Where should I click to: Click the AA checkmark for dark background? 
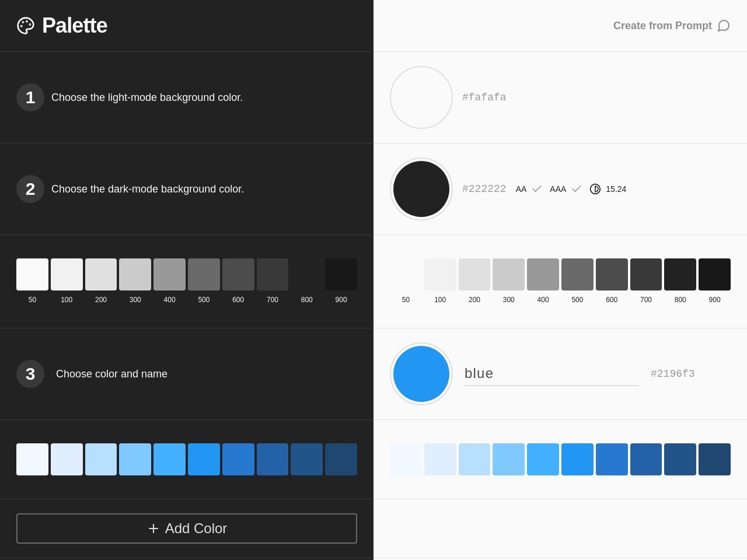536,189
